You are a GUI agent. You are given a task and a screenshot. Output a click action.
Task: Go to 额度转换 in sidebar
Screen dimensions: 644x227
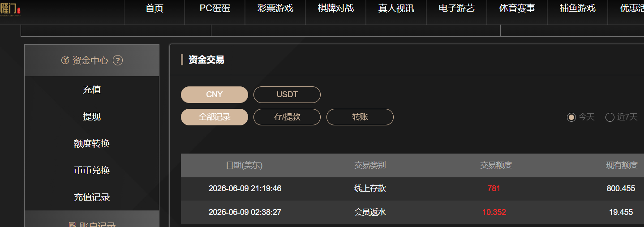[92, 143]
